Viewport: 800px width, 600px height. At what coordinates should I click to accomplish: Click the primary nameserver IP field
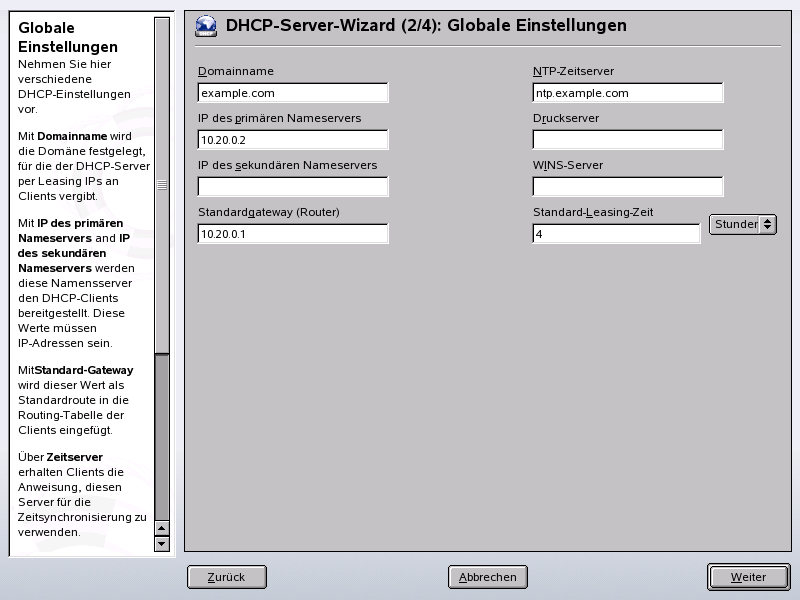click(x=292, y=139)
